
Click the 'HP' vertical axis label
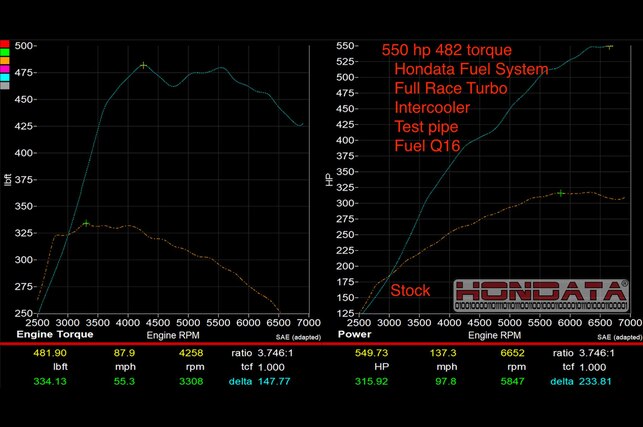pyautogui.click(x=329, y=180)
